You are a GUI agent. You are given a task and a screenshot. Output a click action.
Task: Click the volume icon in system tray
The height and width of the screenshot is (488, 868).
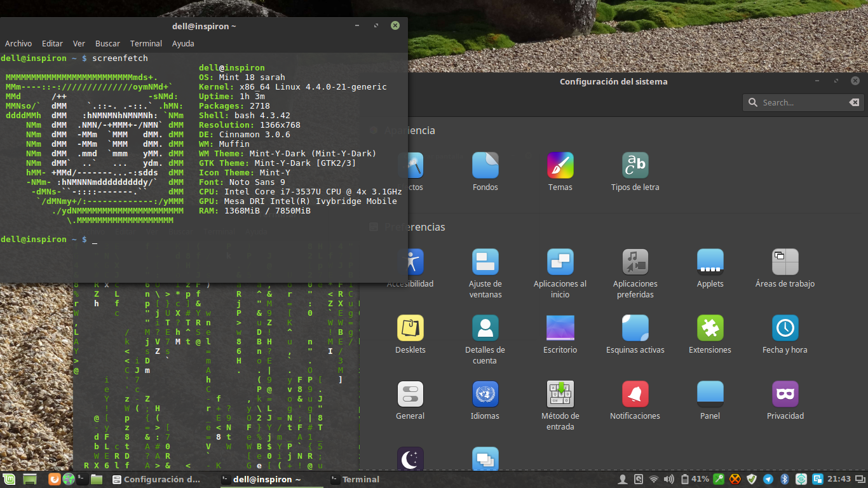click(x=668, y=479)
